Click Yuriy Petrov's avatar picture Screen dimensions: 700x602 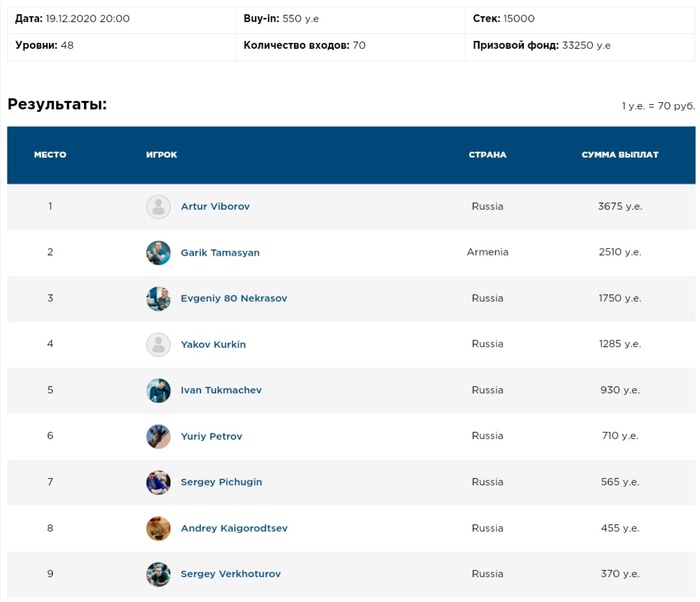click(158, 436)
